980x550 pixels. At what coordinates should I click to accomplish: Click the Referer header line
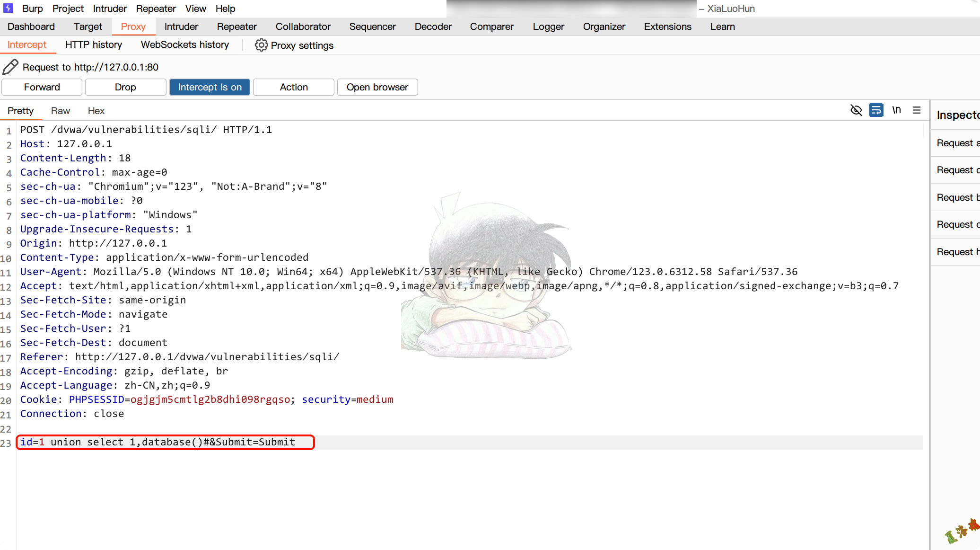(x=180, y=357)
